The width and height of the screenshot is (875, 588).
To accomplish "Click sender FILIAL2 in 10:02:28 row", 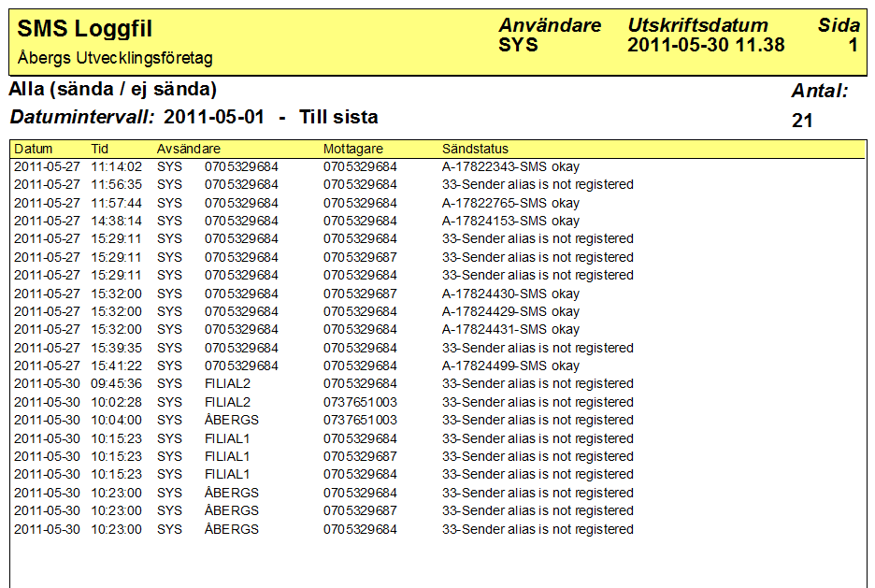I will 228,402.
